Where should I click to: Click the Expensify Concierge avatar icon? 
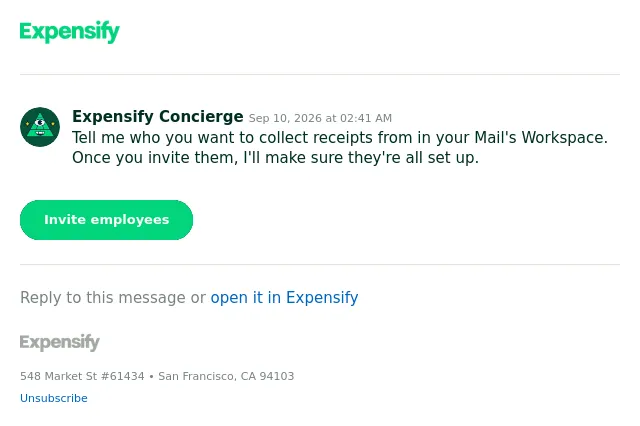pos(40,127)
